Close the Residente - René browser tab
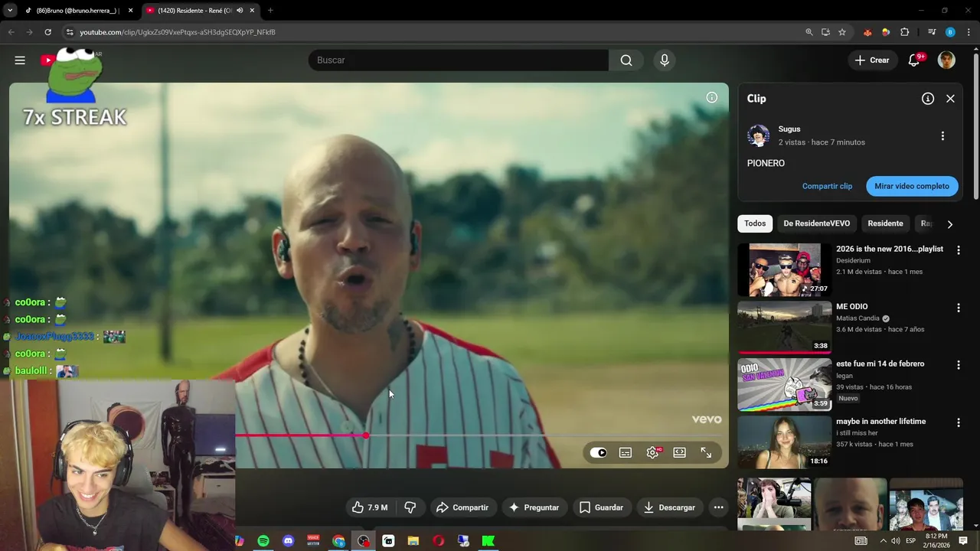 point(252,11)
